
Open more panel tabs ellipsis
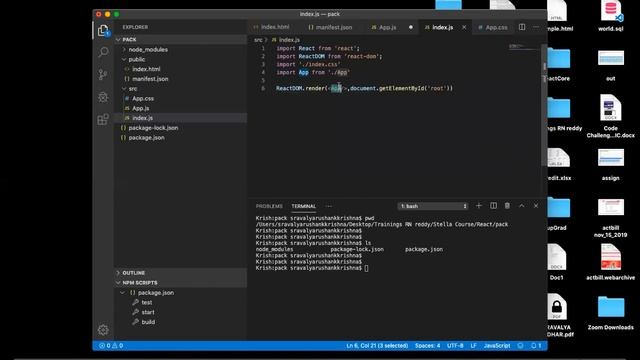pyautogui.click(x=329, y=206)
